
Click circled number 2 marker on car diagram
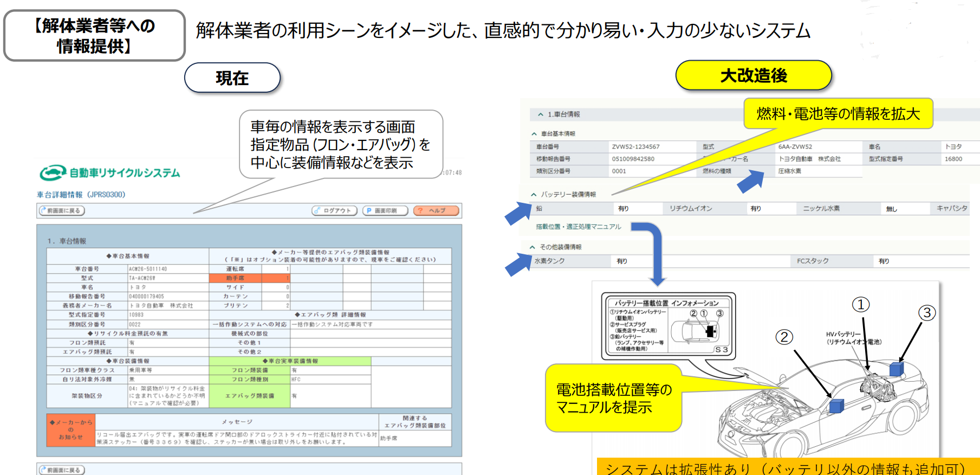point(784,337)
